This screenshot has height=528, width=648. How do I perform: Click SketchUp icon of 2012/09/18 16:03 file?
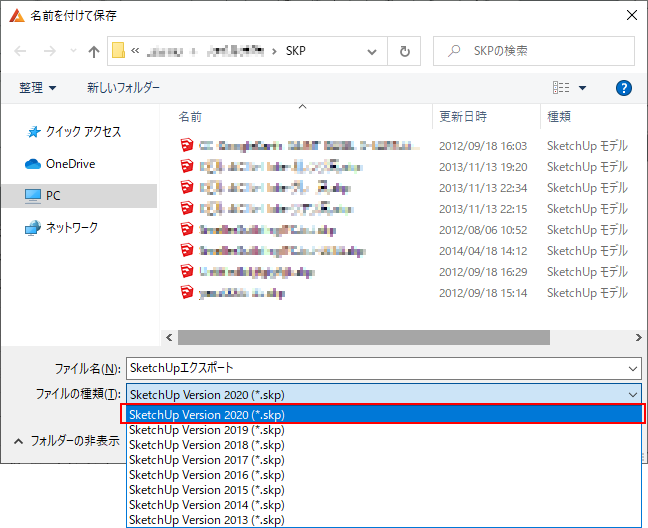pos(187,145)
